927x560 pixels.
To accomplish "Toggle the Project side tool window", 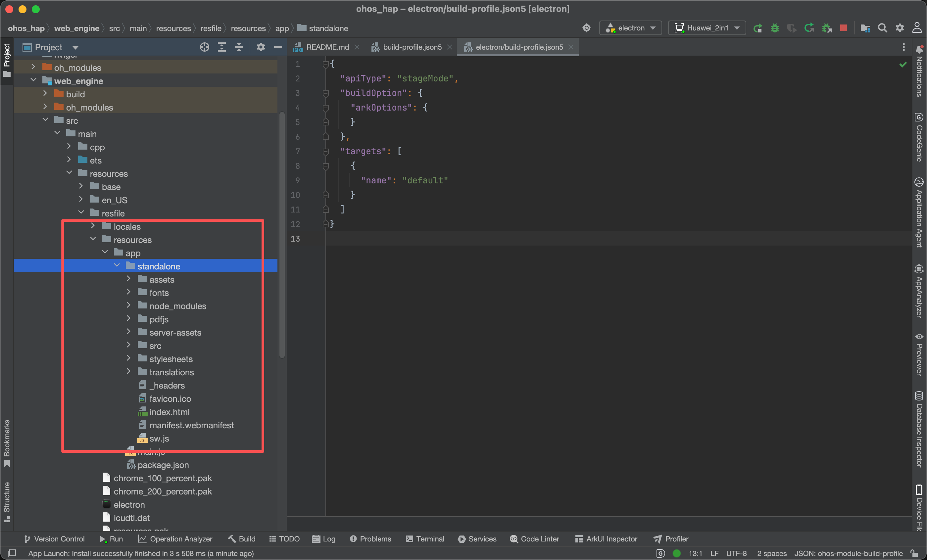I will [7, 60].
